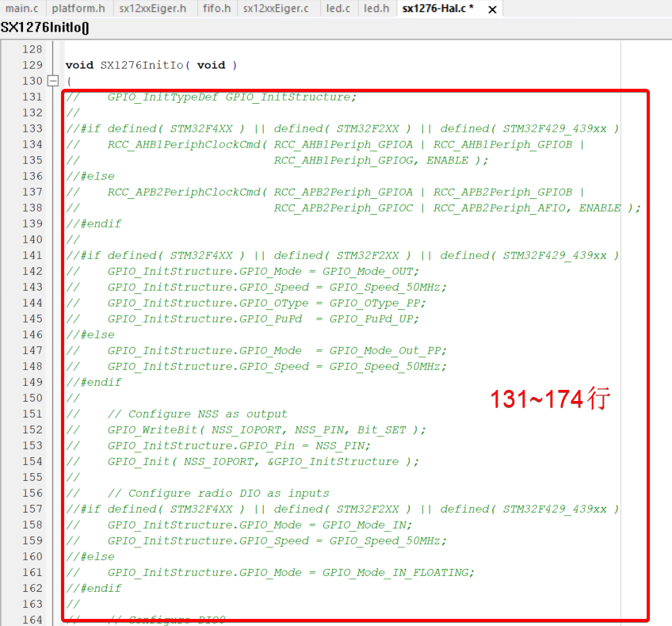Click the commented GPIO_InitTypeDef declaration line

point(231,97)
